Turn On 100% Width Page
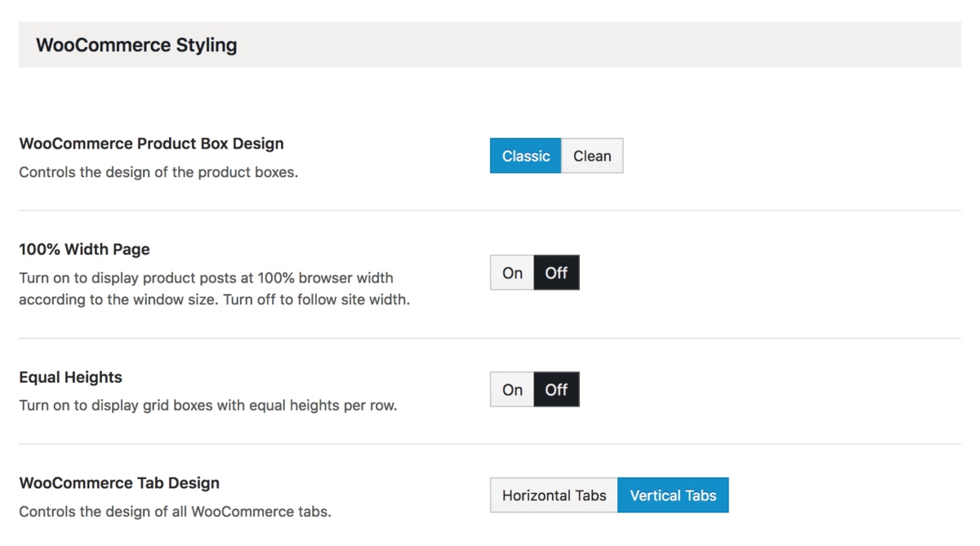The image size is (980, 546). click(512, 273)
